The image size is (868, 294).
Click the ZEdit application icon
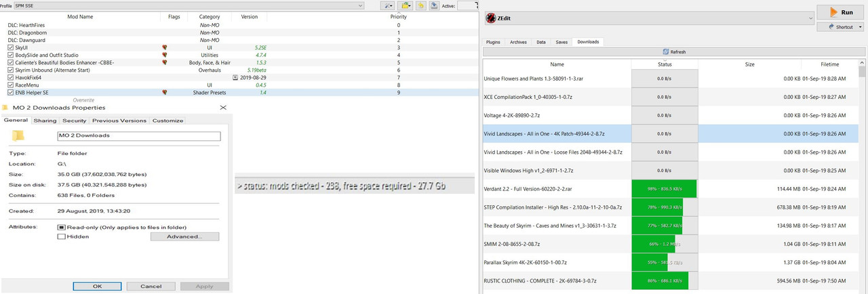click(490, 18)
